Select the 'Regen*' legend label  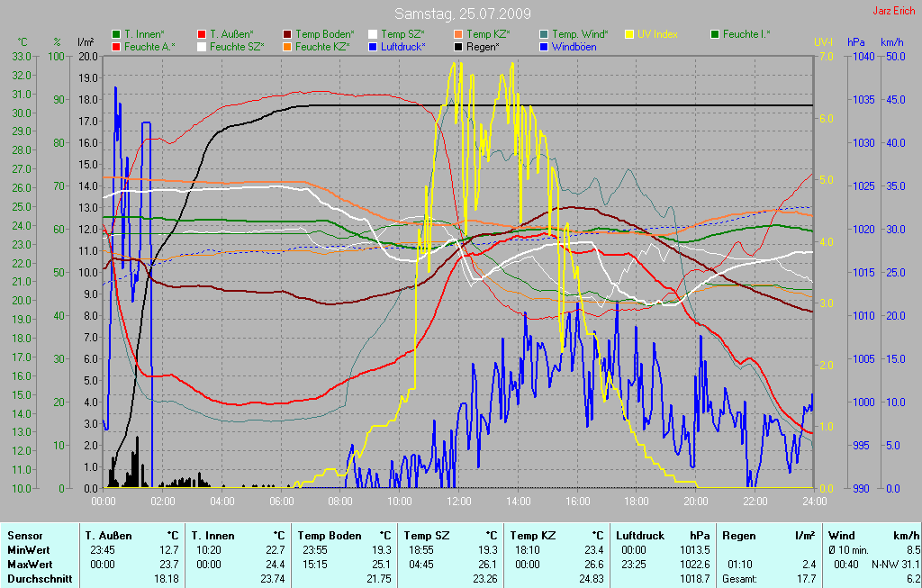[483, 47]
